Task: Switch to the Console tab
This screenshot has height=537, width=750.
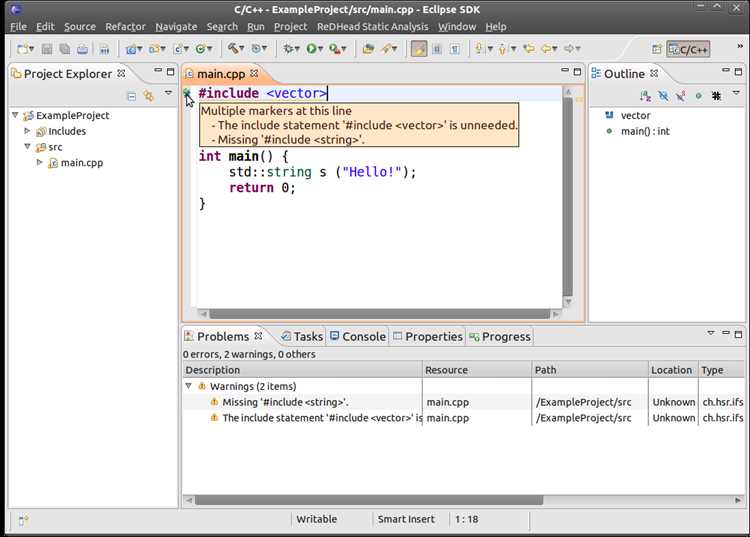Action: click(358, 337)
